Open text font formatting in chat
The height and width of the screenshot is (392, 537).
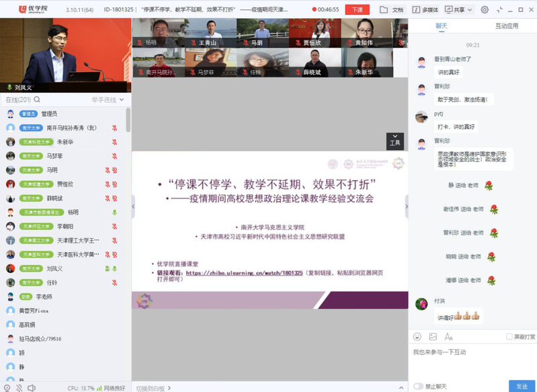tap(448, 336)
